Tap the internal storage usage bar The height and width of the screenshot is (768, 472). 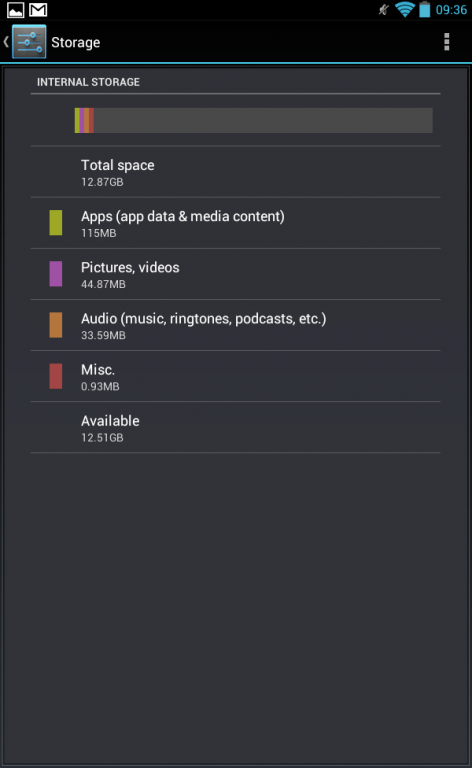254,120
